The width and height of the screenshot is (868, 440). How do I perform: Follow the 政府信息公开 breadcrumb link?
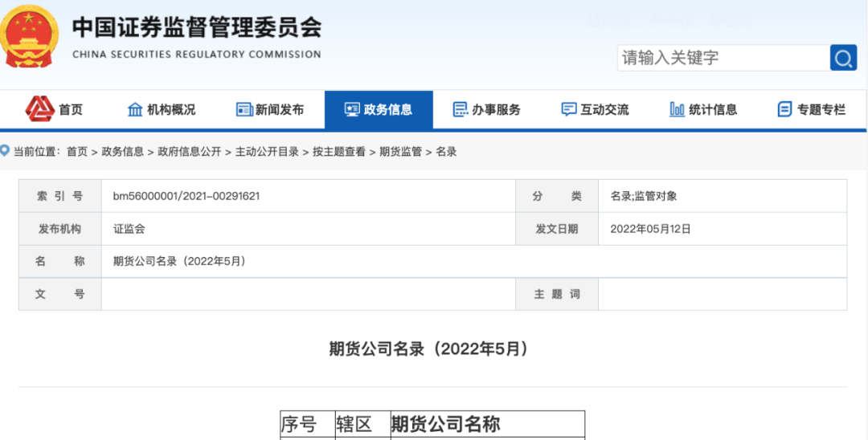click(190, 152)
